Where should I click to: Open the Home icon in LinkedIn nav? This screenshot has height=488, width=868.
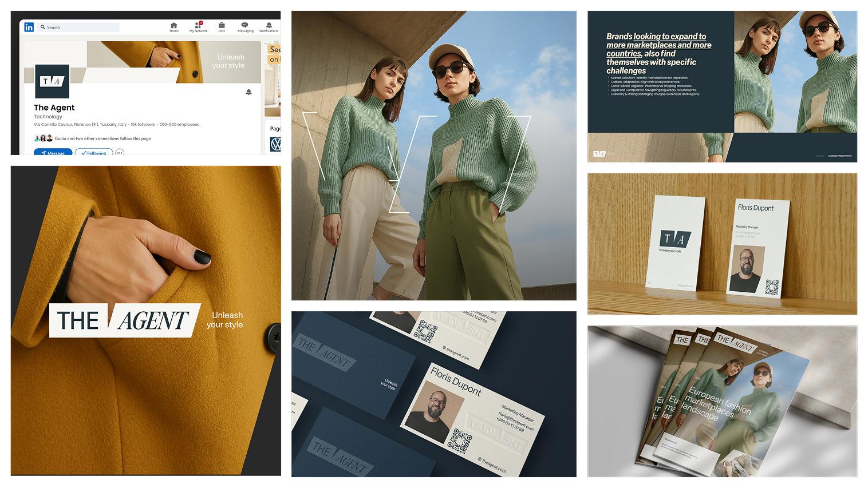(x=174, y=26)
